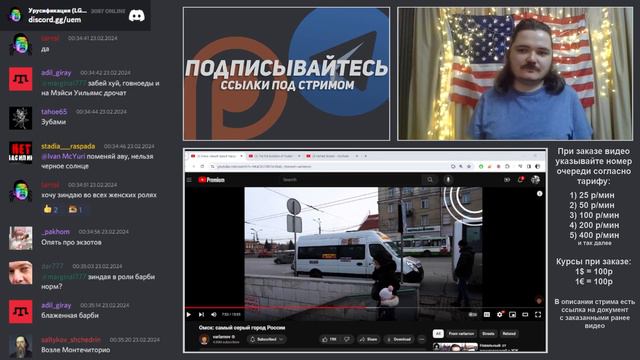Open the Create video icon

coord(507,180)
